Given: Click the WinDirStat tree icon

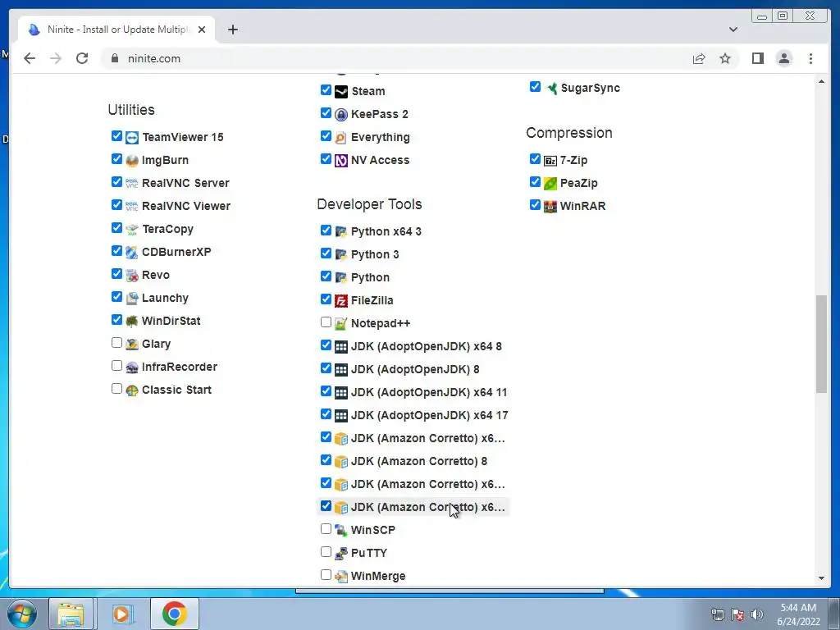Looking at the screenshot, I should (x=132, y=322).
